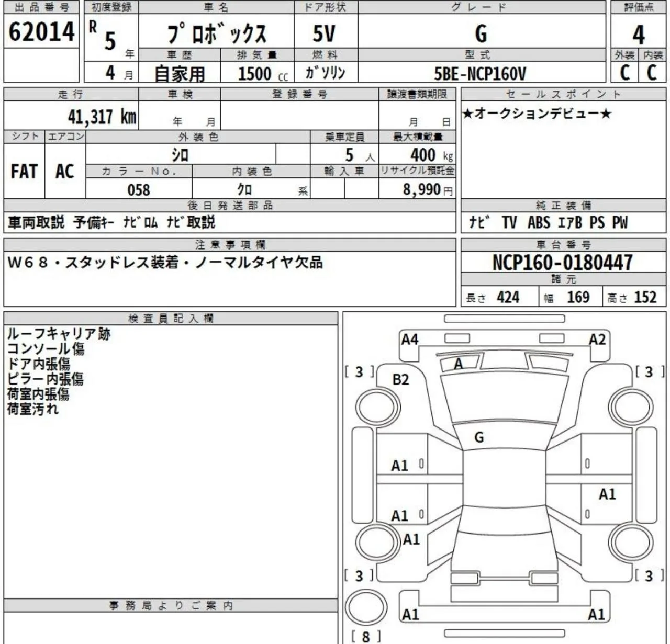
Task: Click the 純正装備 header
Action: coord(563,205)
